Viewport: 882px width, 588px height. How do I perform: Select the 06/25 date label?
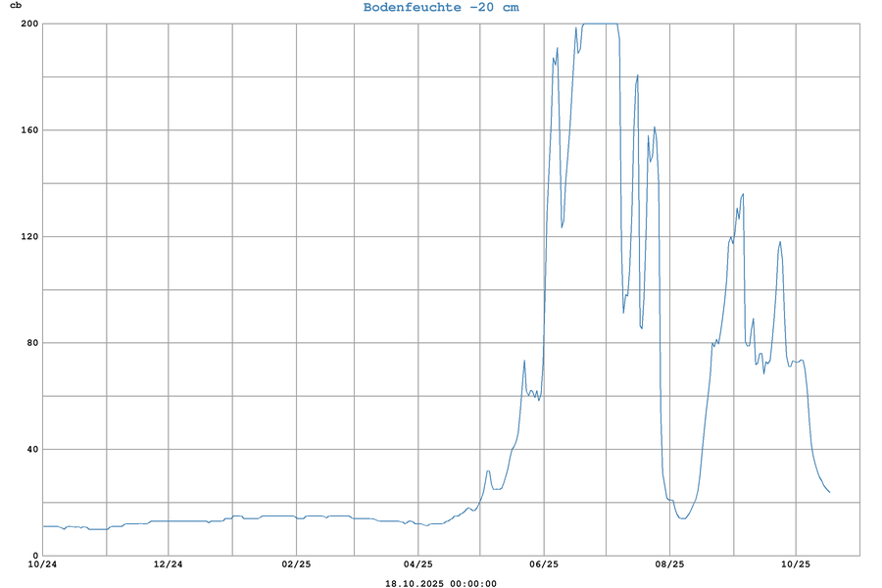pyautogui.click(x=544, y=564)
